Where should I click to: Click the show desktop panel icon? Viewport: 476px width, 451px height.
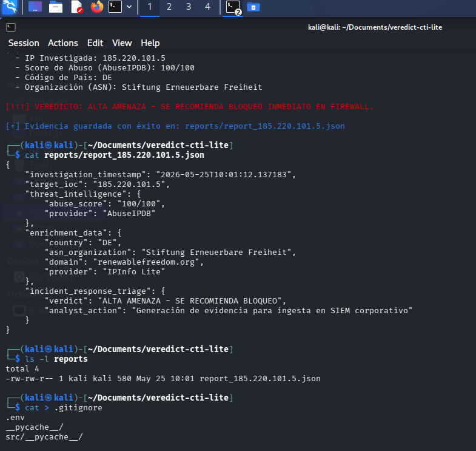tap(35, 7)
